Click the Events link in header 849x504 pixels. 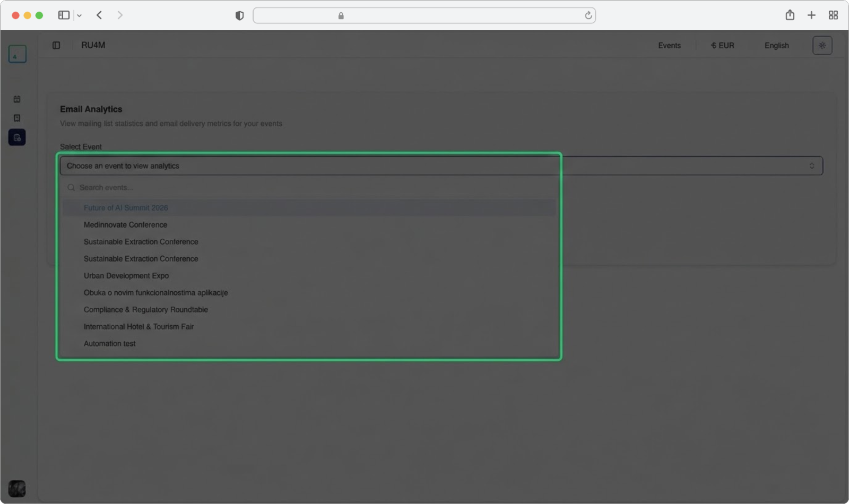pos(669,46)
